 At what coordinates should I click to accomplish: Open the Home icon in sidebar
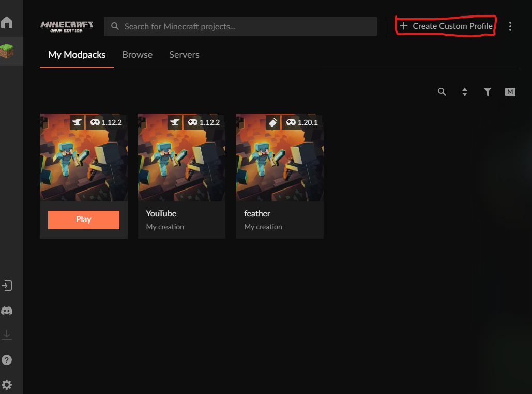(x=7, y=23)
